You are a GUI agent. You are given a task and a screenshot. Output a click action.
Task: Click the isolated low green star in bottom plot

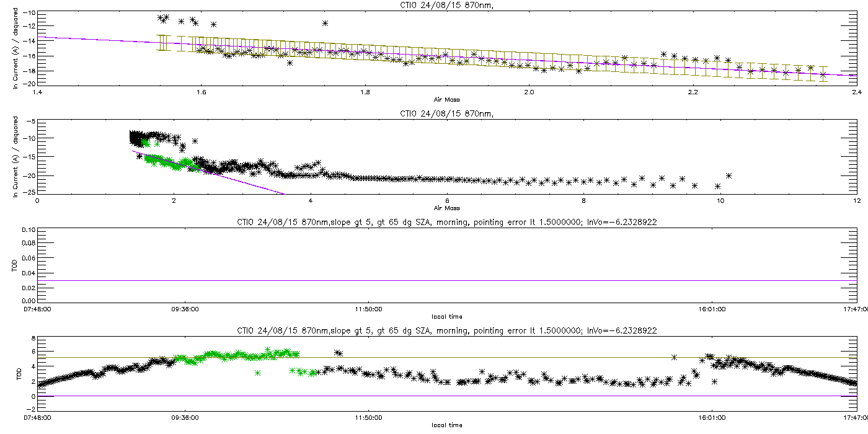coord(257,373)
